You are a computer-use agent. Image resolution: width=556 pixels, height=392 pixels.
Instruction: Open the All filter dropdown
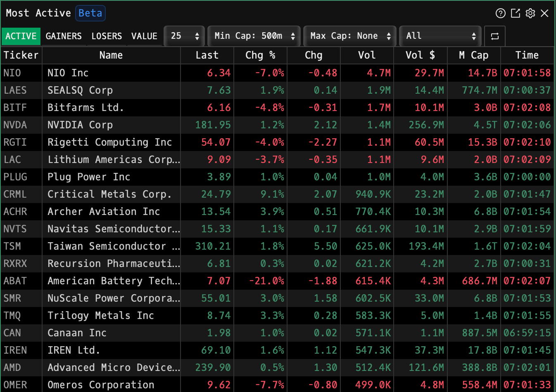click(x=440, y=36)
